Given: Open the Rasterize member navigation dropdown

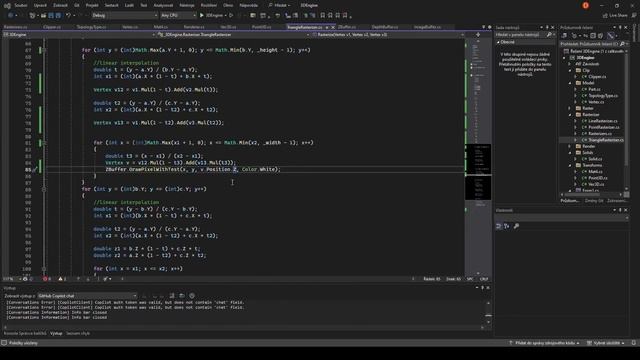Looking at the screenshot, I should (388, 35).
